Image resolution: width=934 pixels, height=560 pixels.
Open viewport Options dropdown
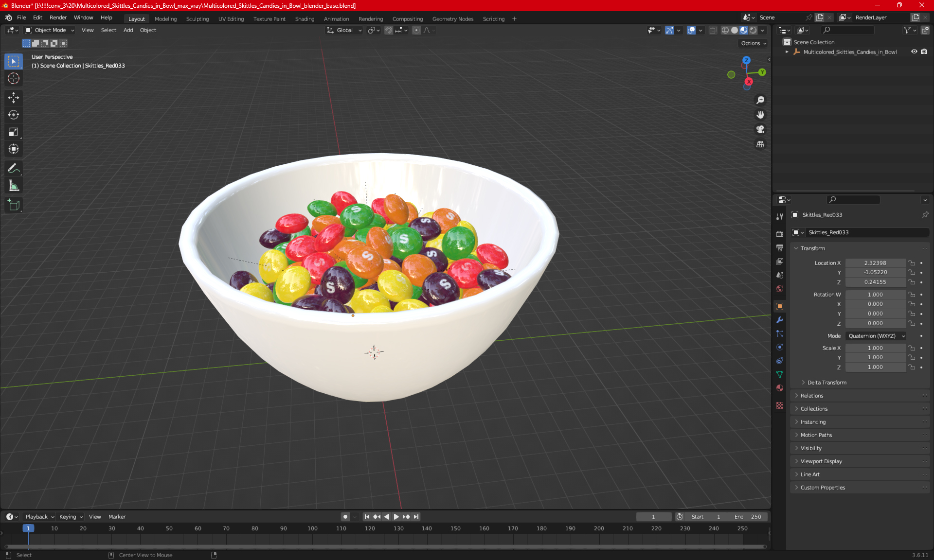[754, 43]
